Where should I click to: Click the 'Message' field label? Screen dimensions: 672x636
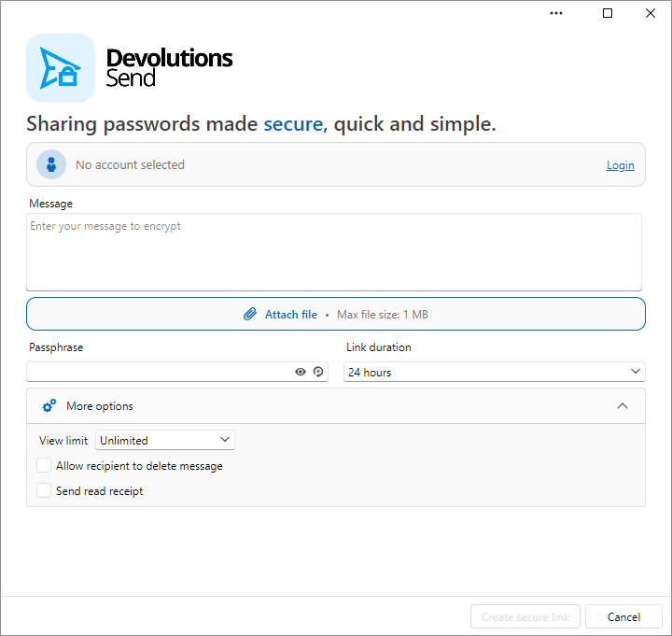tap(50, 204)
